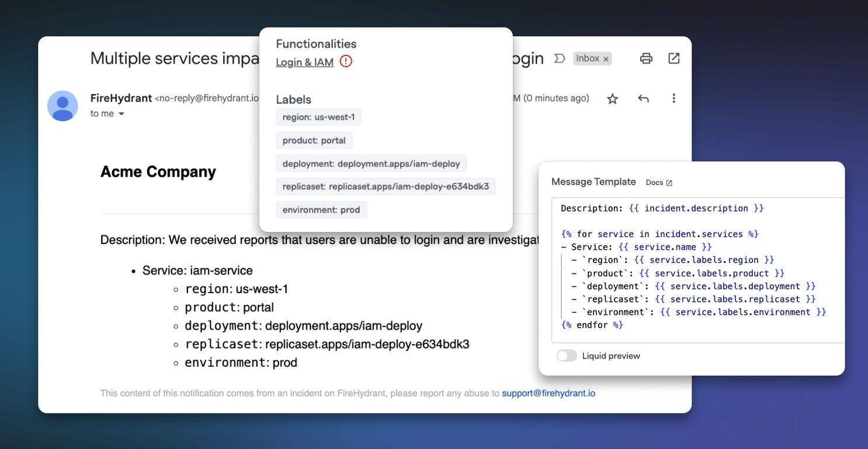868x449 pixels.
Task: Click the email Description paragraph text
Action: (x=319, y=240)
